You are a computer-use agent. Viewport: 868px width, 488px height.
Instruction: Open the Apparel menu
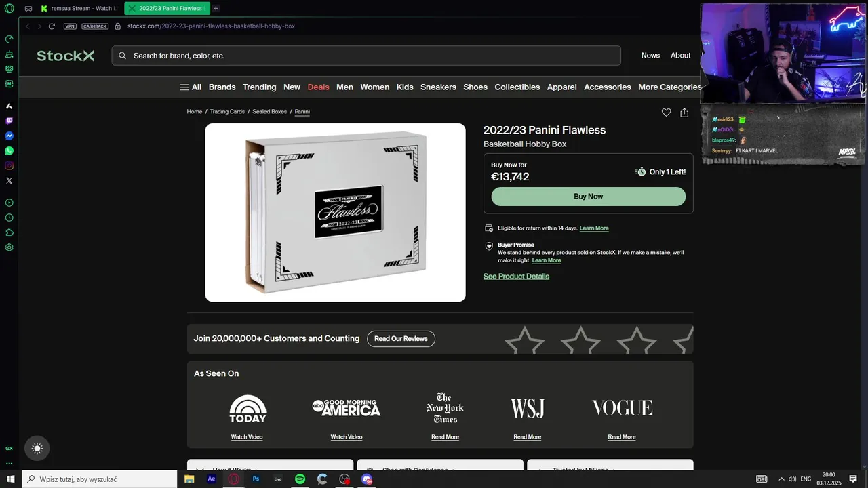pyautogui.click(x=561, y=87)
